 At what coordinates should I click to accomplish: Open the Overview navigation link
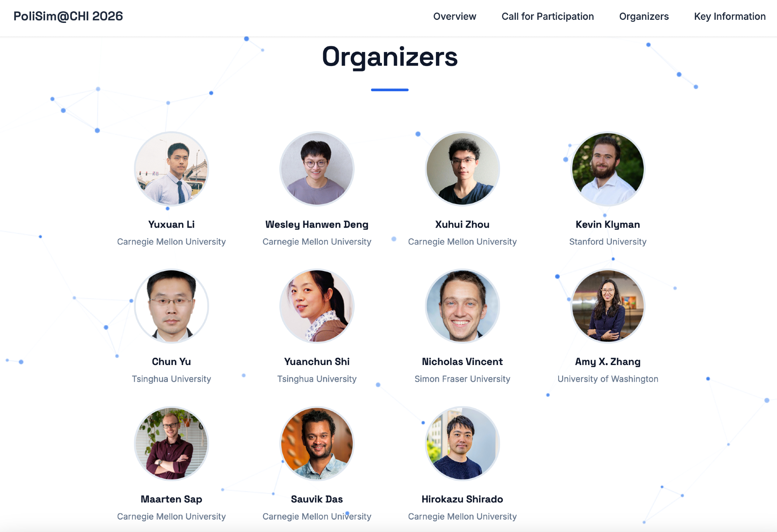(x=455, y=16)
